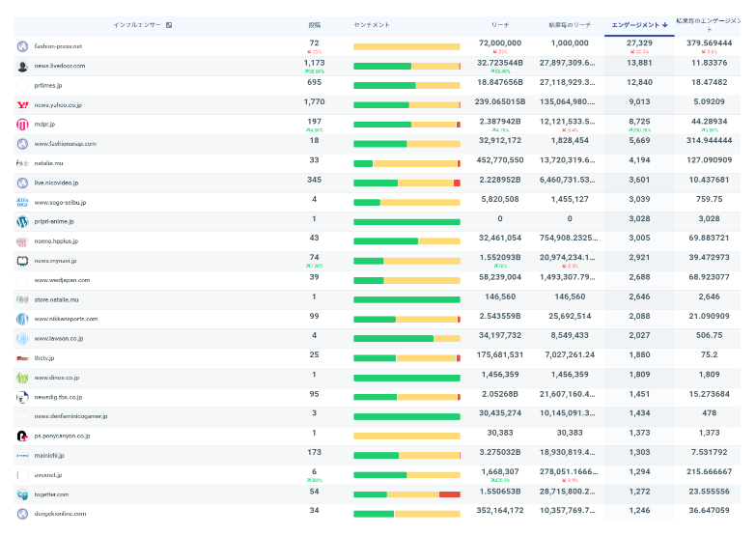
Task: Click the news.livedoor.com avatar icon
Action: pos(22,66)
